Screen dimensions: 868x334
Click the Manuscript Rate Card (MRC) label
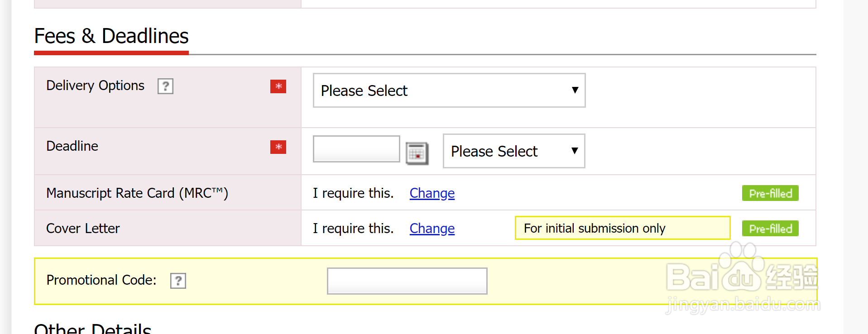137,193
